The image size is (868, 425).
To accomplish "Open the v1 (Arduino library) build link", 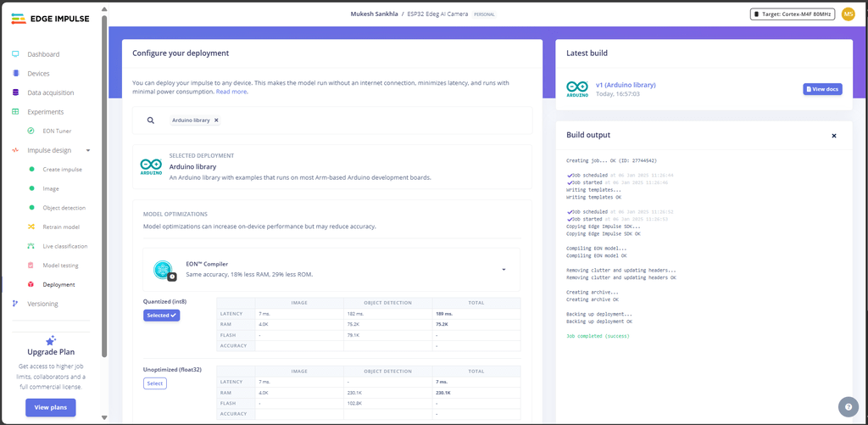I will 626,85.
